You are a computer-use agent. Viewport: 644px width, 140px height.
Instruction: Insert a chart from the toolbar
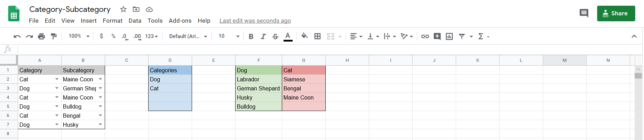coord(449,36)
